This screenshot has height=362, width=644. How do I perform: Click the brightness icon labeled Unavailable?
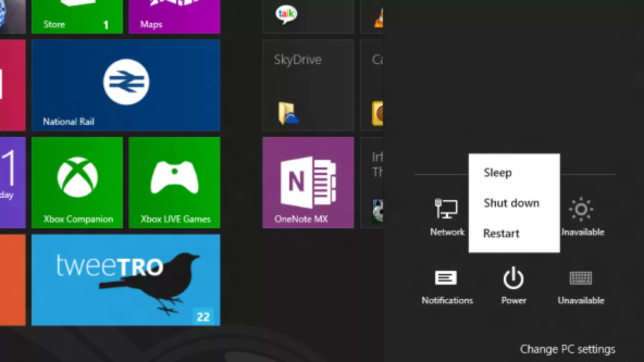click(581, 209)
